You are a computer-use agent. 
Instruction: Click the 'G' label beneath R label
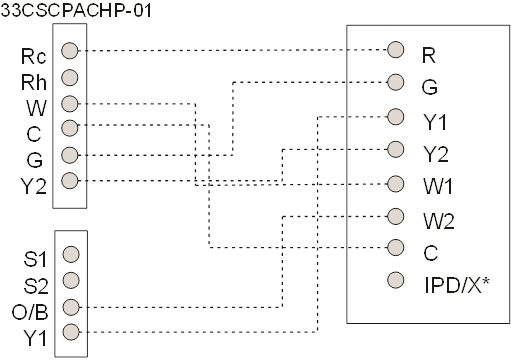(429, 87)
